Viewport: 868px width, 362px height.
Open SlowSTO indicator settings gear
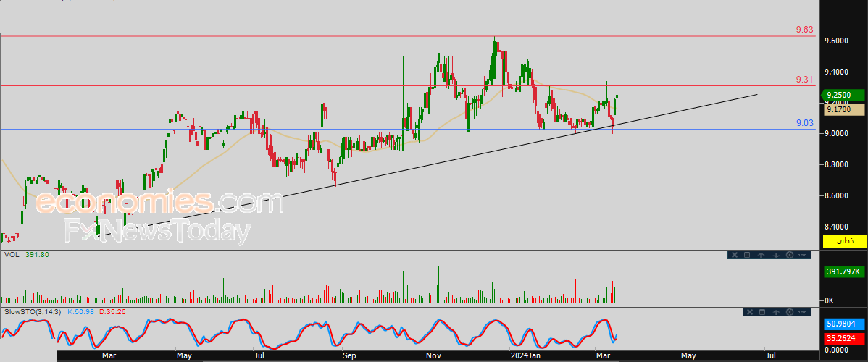pos(790,312)
